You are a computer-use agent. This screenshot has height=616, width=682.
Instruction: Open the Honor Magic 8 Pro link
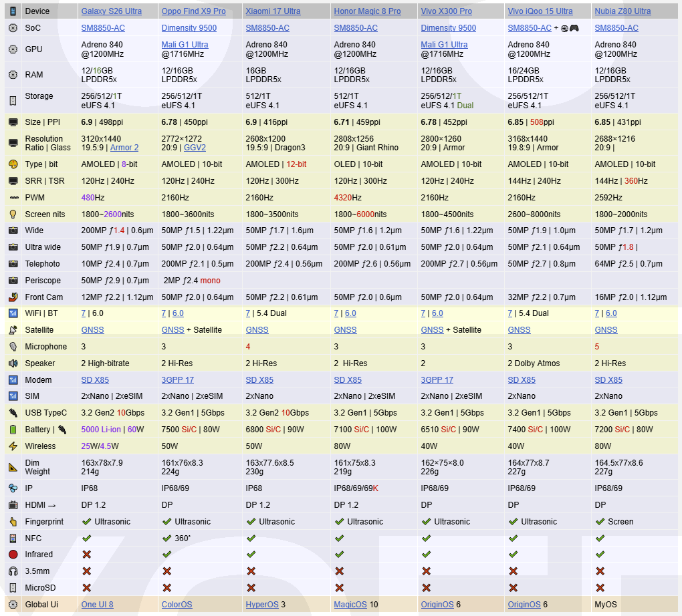pos(368,11)
